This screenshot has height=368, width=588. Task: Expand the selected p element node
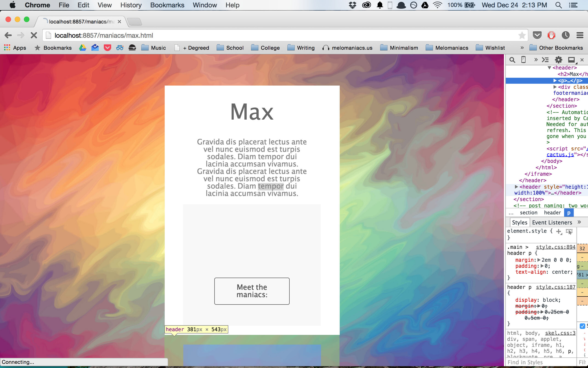[555, 80]
